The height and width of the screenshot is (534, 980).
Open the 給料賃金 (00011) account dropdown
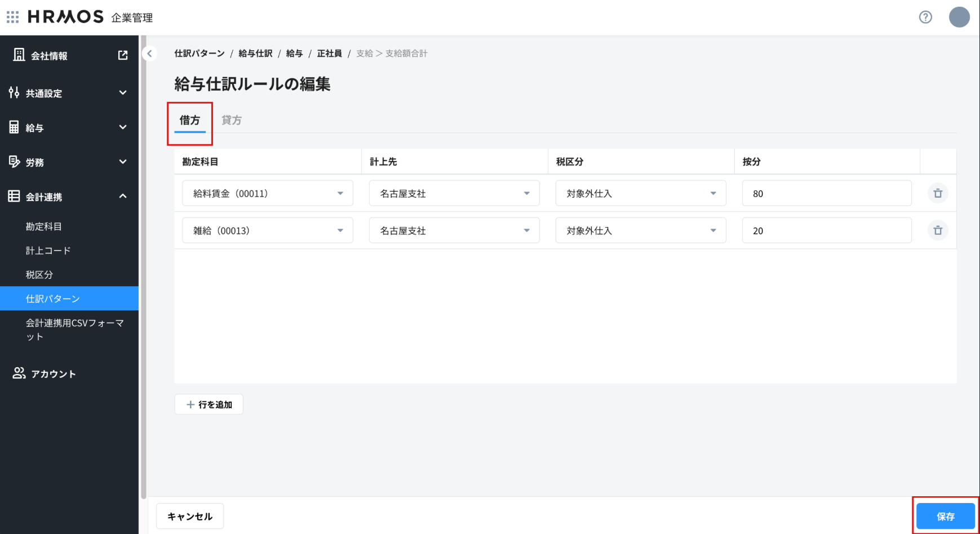267,193
